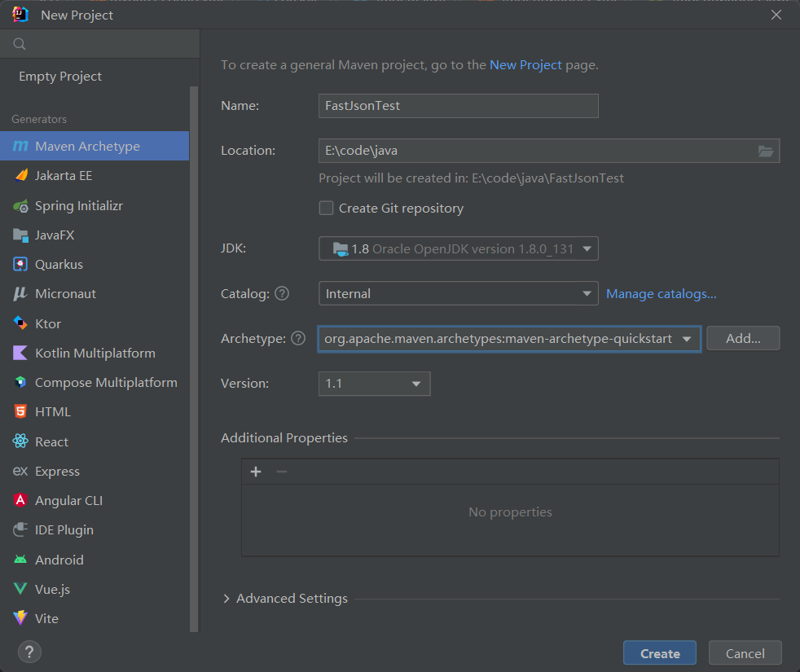Click the Location field E:\code\java

click(549, 151)
